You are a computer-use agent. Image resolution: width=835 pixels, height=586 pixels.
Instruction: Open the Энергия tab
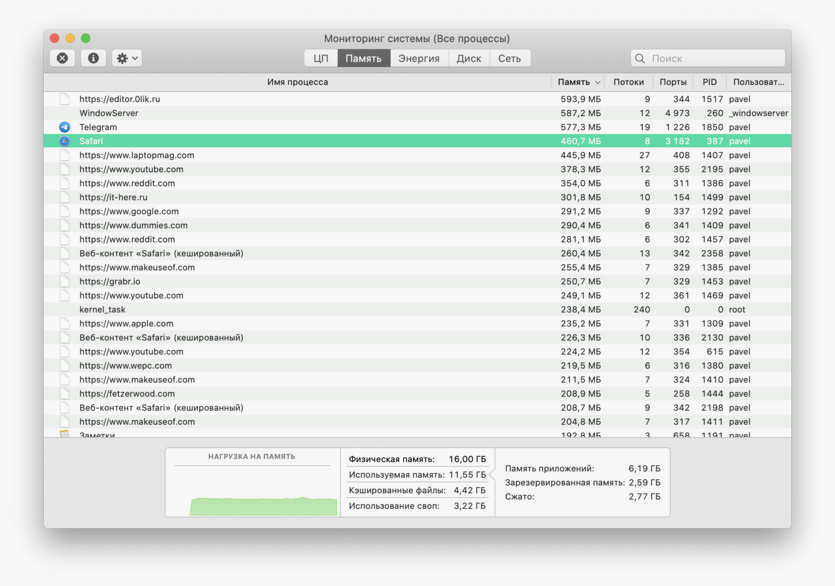pyautogui.click(x=419, y=58)
